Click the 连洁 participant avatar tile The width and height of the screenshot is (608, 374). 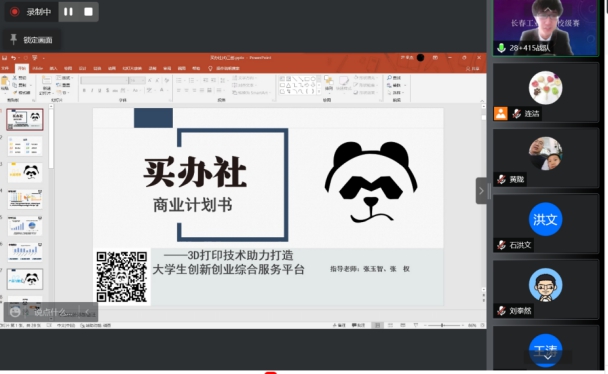tap(545, 93)
